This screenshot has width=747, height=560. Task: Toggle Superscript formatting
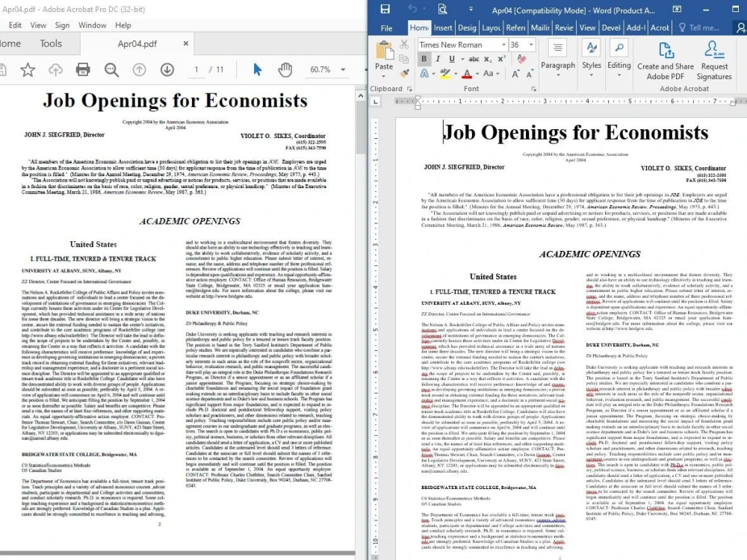(502, 59)
